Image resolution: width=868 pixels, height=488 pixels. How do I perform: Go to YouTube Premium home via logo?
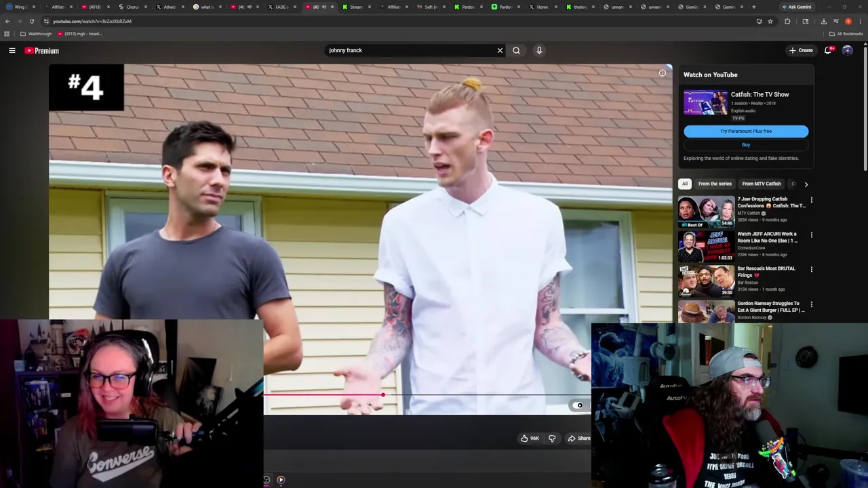click(x=42, y=51)
